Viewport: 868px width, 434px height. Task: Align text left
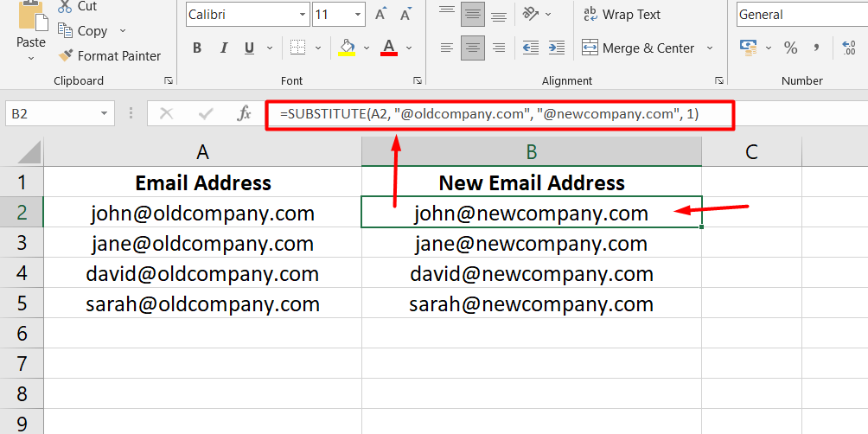point(447,48)
